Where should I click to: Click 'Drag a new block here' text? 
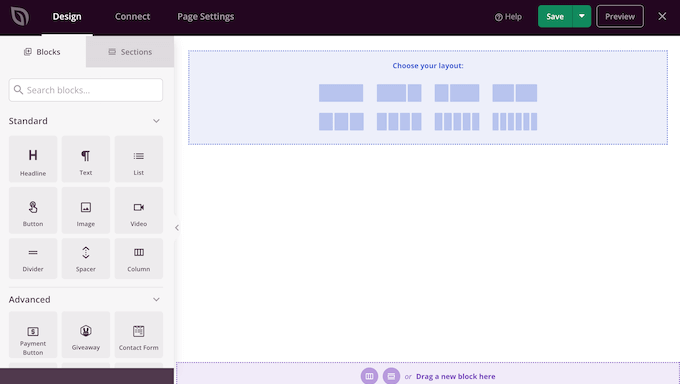(455, 376)
